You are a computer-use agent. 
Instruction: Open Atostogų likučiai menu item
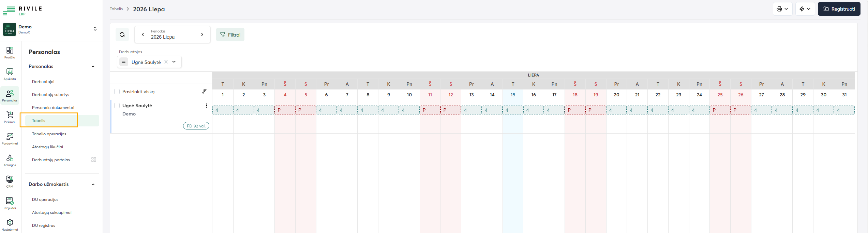coord(47,147)
